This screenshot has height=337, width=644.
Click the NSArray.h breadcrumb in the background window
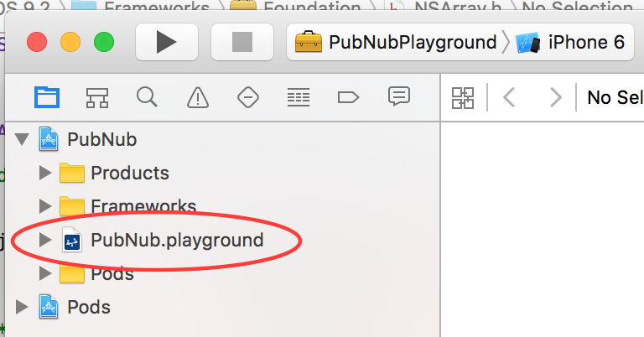(x=458, y=6)
